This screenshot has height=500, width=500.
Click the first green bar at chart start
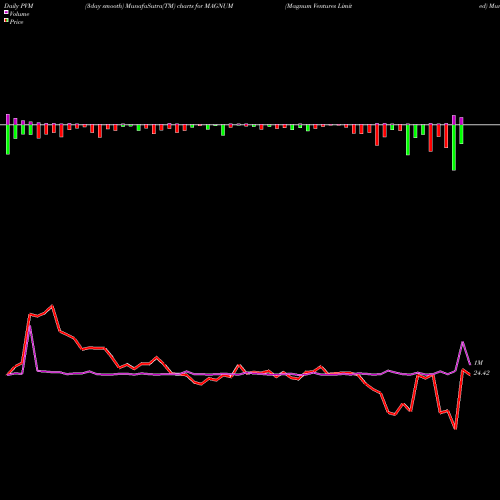[x=8, y=140]
